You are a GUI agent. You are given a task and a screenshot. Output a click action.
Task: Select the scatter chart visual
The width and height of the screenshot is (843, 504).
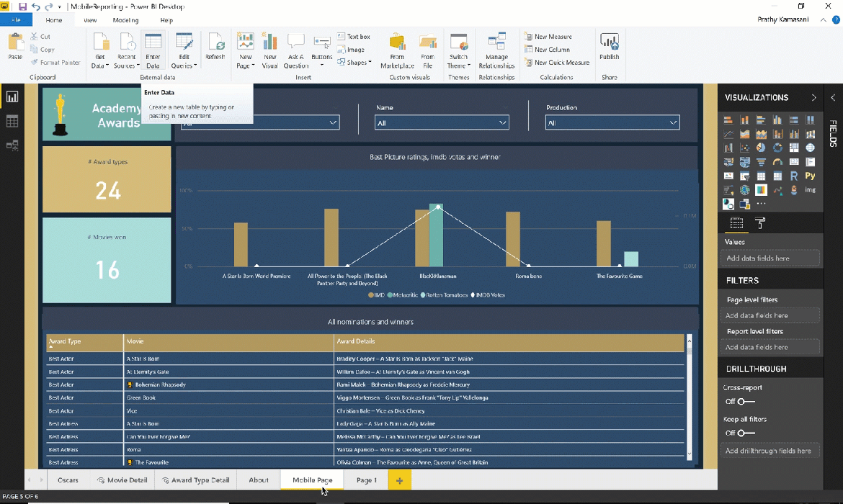tap(744, 148)
